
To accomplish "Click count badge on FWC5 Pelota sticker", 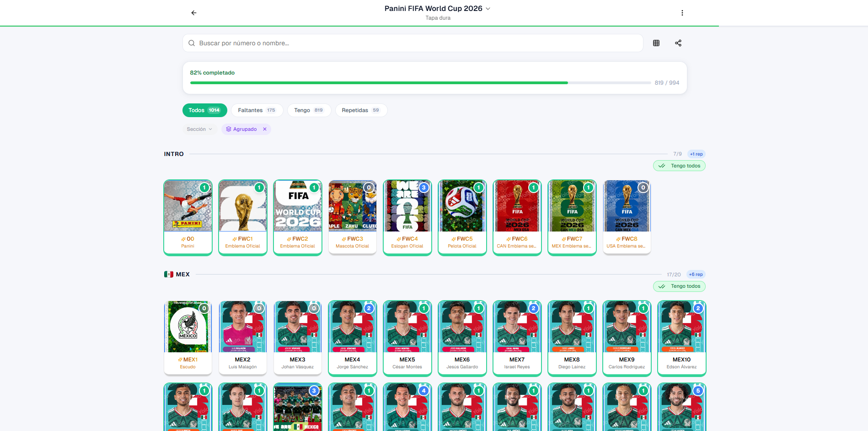I will click(x=479, y=188).
